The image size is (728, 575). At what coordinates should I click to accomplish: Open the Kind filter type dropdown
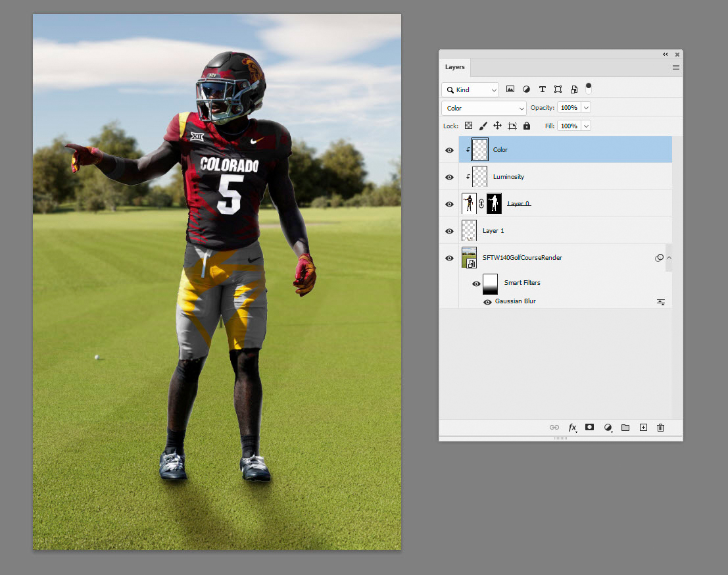point(470,89)
